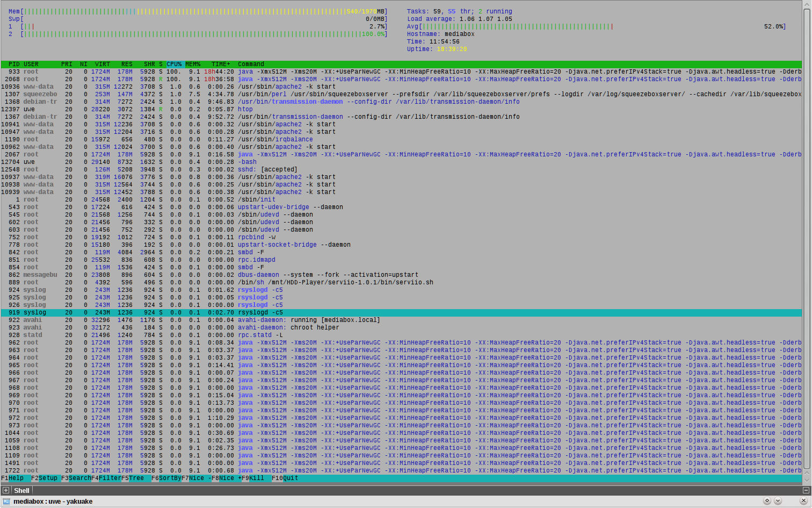812x508 pixels.
Task: Sort processes by the CPU% column header
Action: pyautogui.click(x=174, y=64)
